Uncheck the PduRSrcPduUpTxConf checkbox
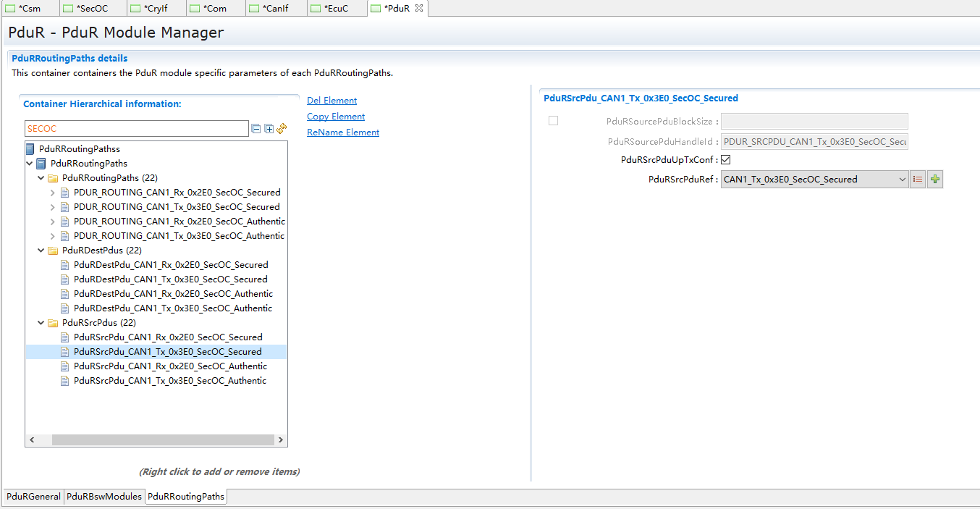The height and width of the screenshot is (509, 980). coord(726,160)
